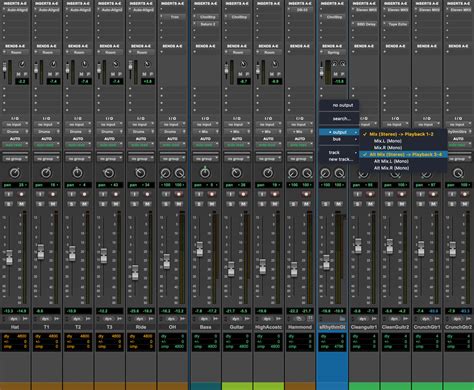
Task: Arm record on the CrunchGtr1 track
Action: 433,194
